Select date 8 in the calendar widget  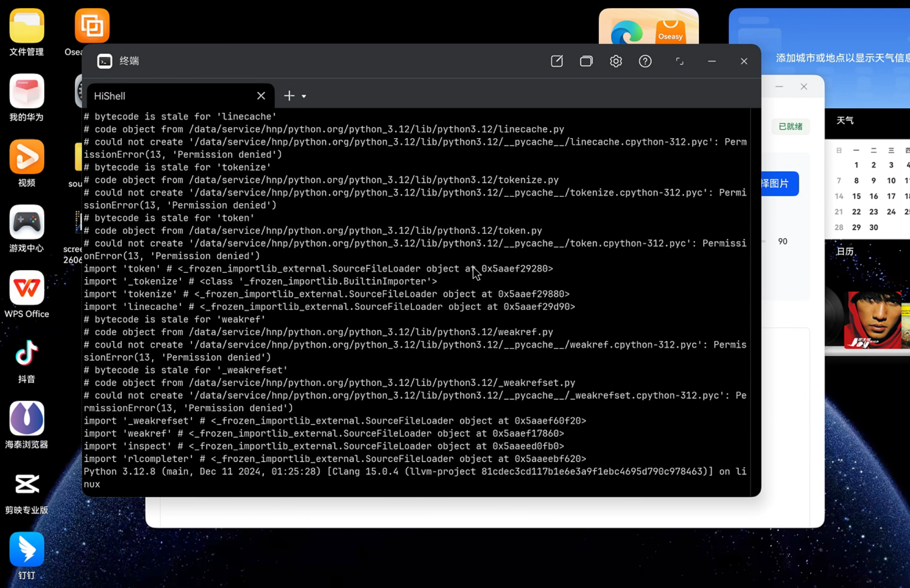point(856,181)
